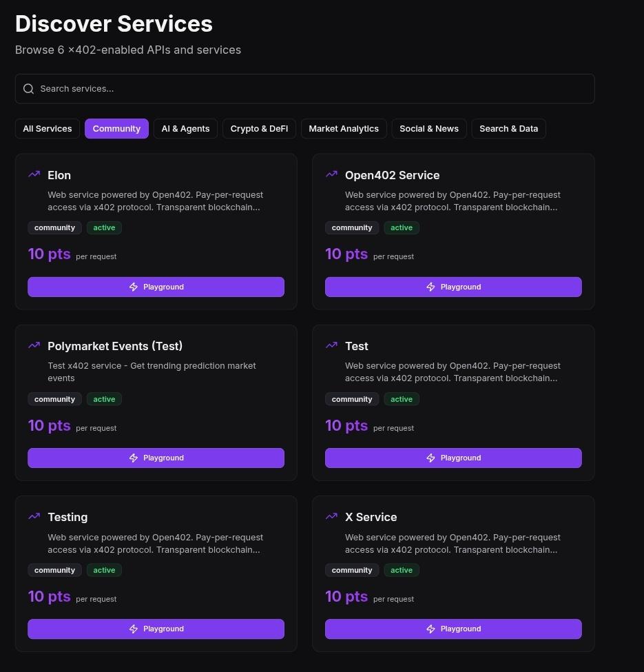
Task: Open the Playground for Open402 Service
Action: 453,287
